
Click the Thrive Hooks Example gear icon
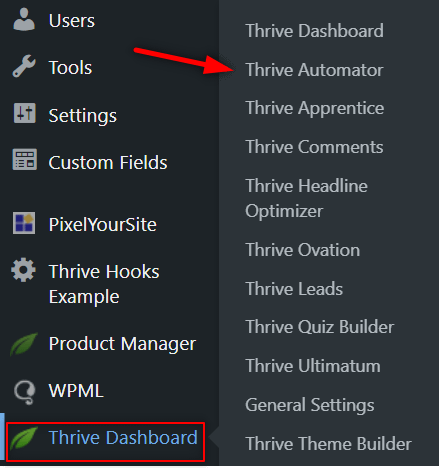point(23,270)
